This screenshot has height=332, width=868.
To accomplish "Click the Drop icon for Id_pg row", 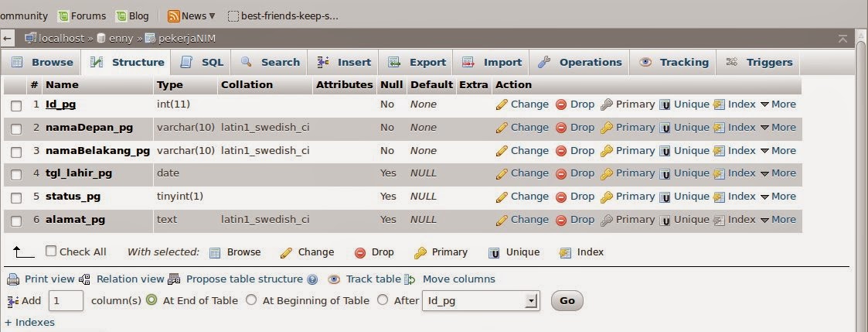I will [561, 104].
